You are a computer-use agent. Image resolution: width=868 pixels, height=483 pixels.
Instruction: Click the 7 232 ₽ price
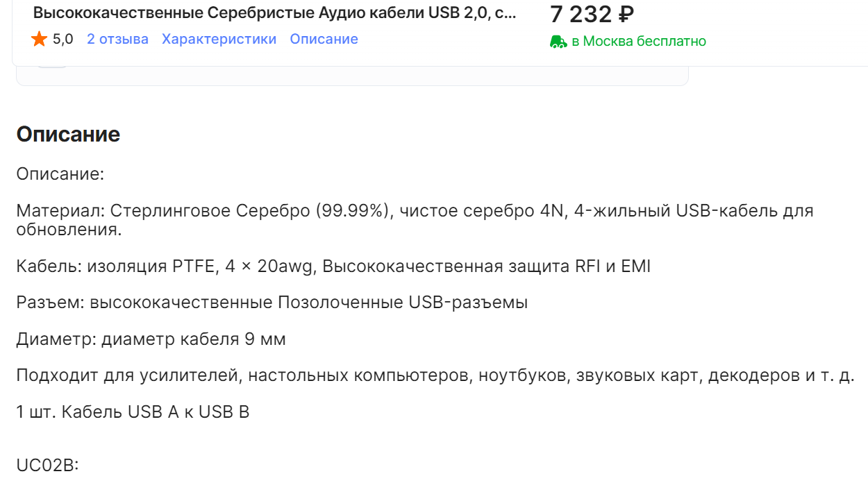pos(592,14)
